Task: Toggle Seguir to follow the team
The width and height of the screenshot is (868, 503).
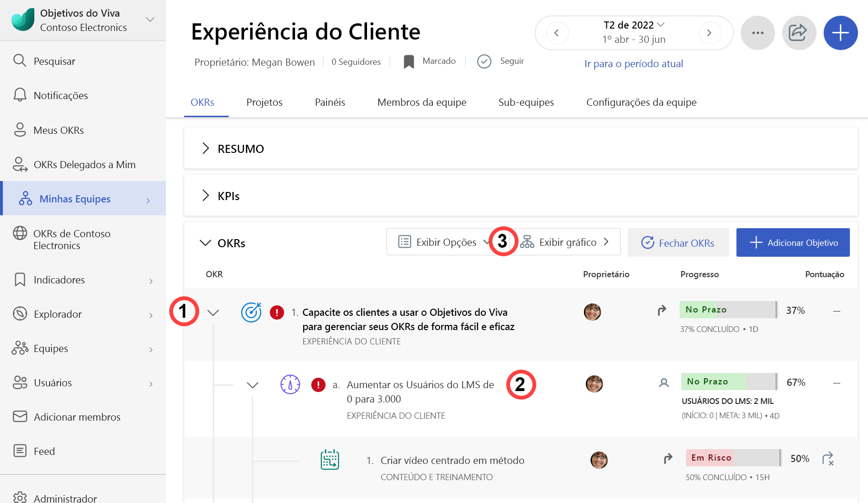Action: [x=500, y=61]
